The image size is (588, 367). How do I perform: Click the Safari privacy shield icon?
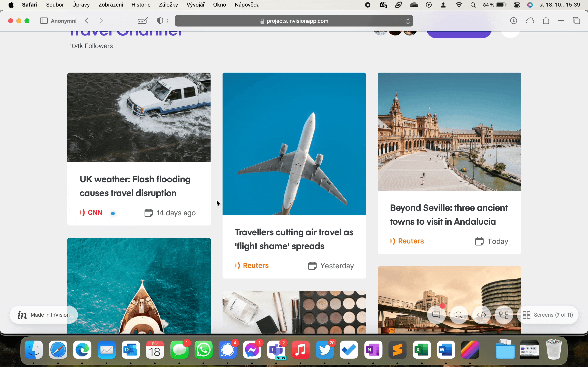pyautogui.click(x=160, y=21)
